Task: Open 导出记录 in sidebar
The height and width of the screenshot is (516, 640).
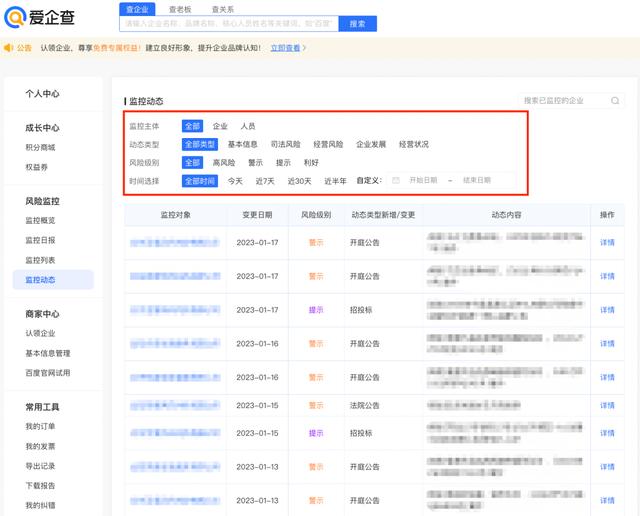Action: [40, 466]
